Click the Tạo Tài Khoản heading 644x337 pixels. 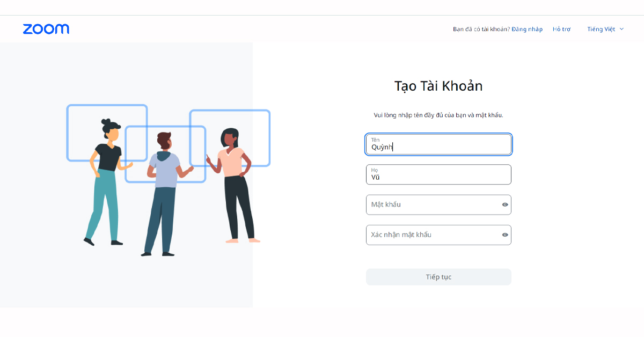[x=438, y=86]
